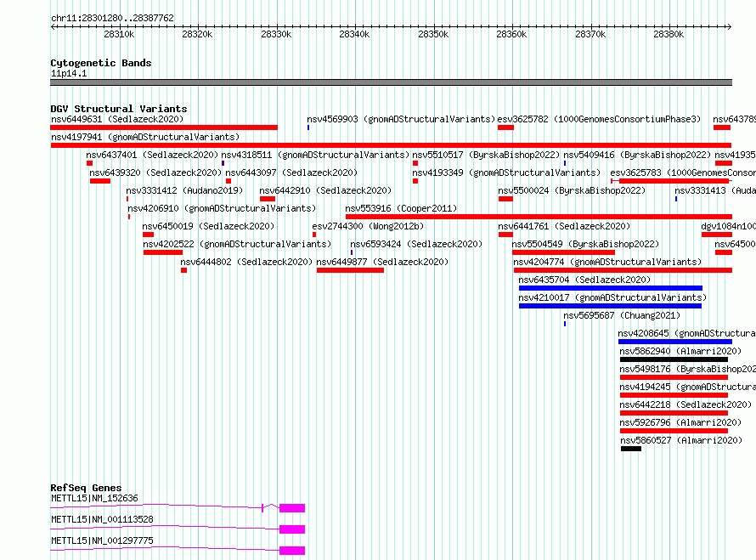Click the red bar under nsv4202522
The height and width of the screenshot is (560, 756).
click(163, 252)
